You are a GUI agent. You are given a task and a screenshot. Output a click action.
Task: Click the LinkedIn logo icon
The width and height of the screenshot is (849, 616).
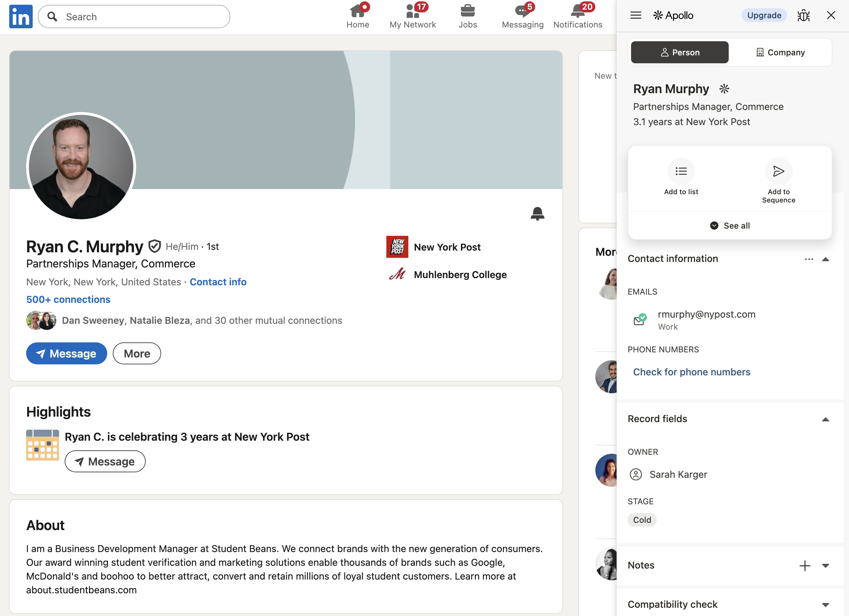[x=21, y=16]
